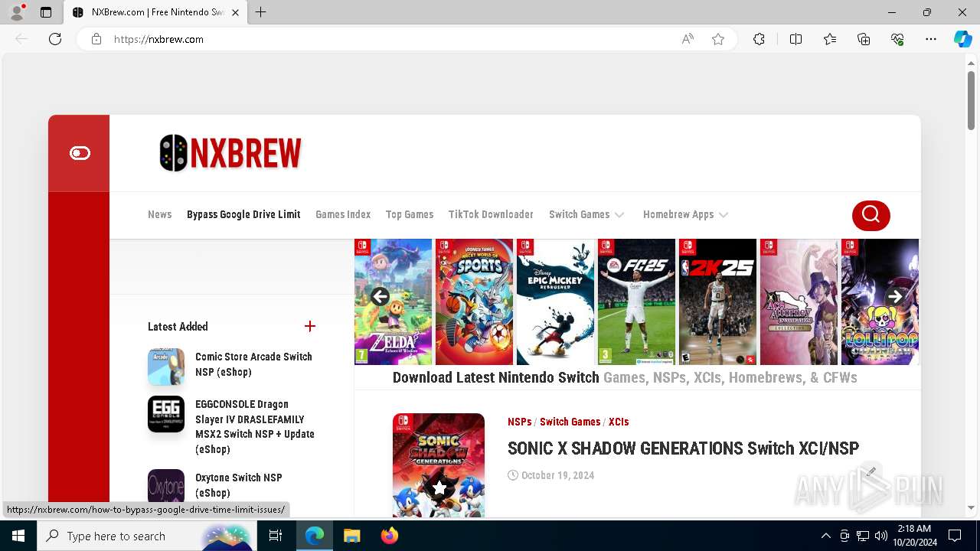
Task: Go back with browser back arrow
Action: point(21,39)
